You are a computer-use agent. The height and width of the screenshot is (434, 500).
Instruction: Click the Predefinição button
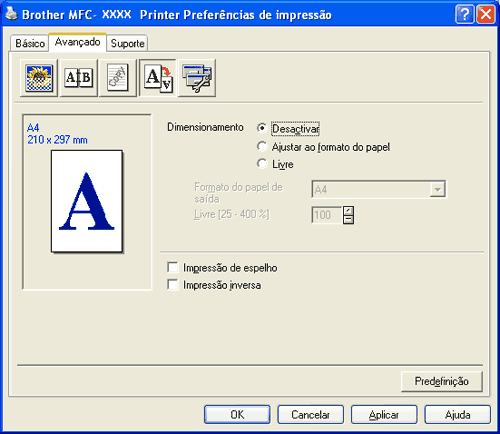[x=442, y=381]
